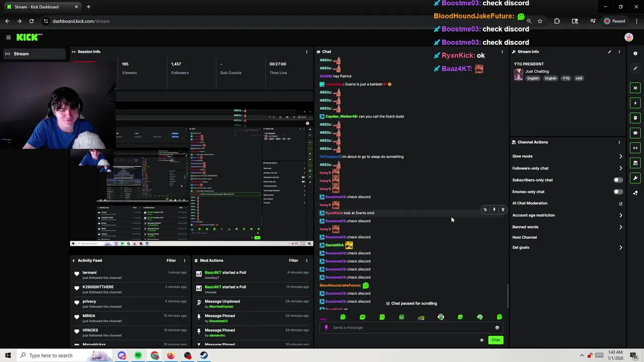This screenshot has width=644, height=362.
Task: Open the Kick hamburger menu
Action: coord(8,37)
